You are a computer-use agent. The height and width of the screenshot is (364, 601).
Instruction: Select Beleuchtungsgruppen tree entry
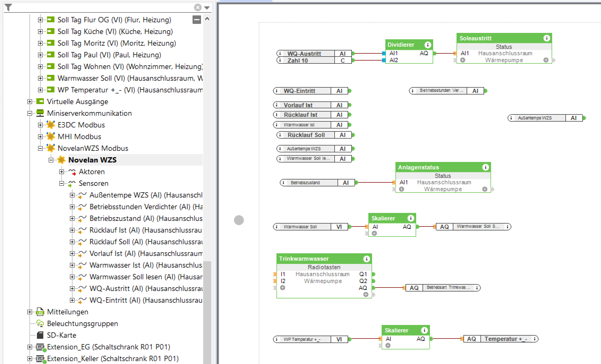82,323
